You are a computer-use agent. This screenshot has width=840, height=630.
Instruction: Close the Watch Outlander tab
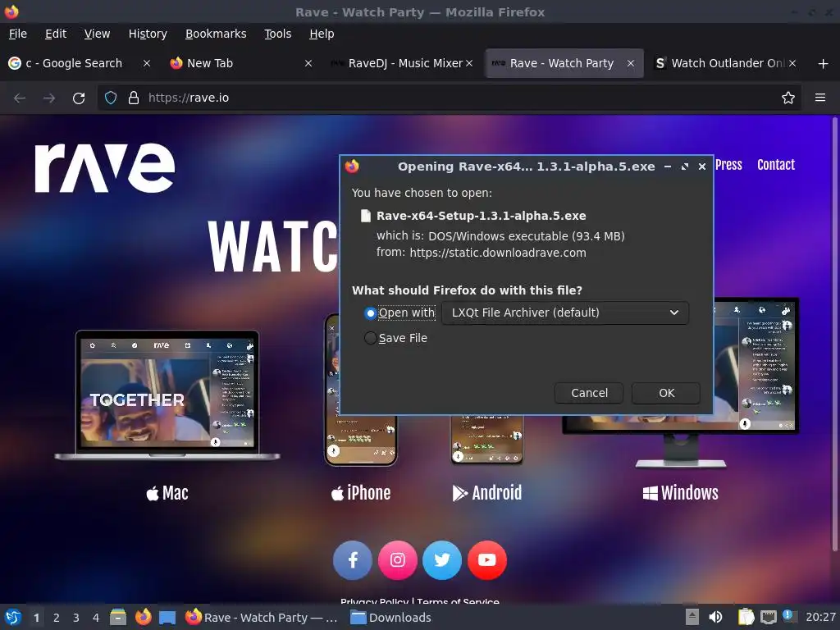pos(792,63)
